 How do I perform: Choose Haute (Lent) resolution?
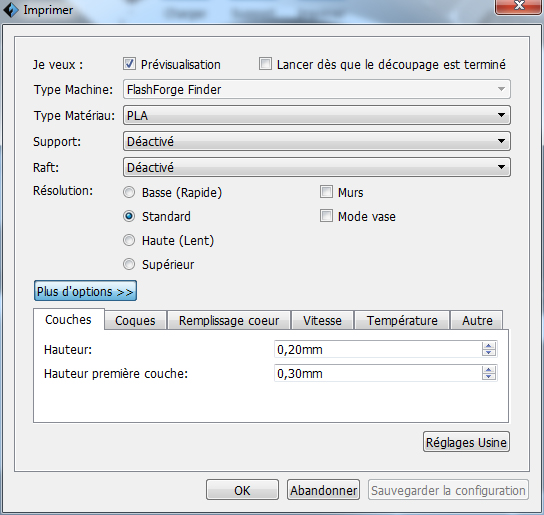[129, 240]
